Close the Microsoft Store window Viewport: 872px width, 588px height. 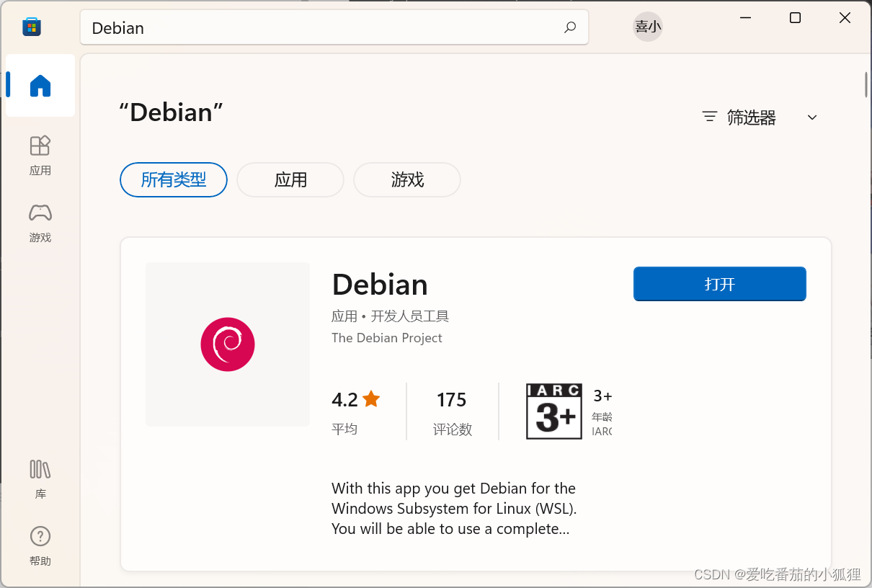pos(845,18)
